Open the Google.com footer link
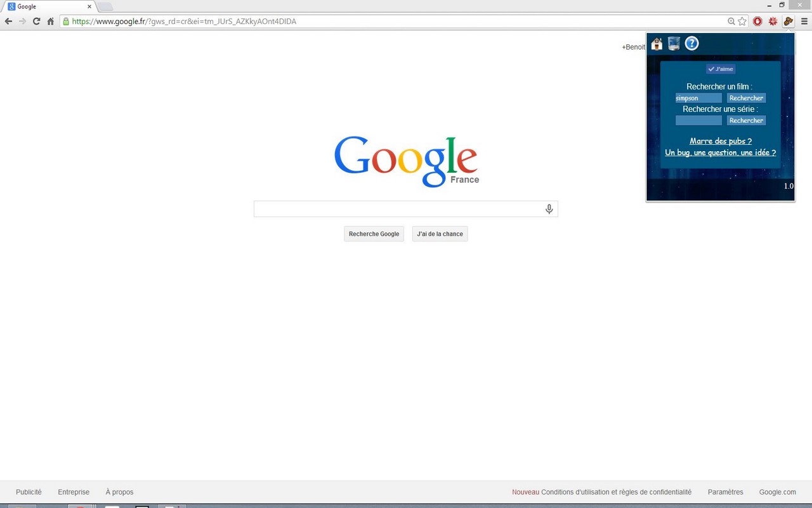Screen dimensions: 812x508 pos(778,492)
